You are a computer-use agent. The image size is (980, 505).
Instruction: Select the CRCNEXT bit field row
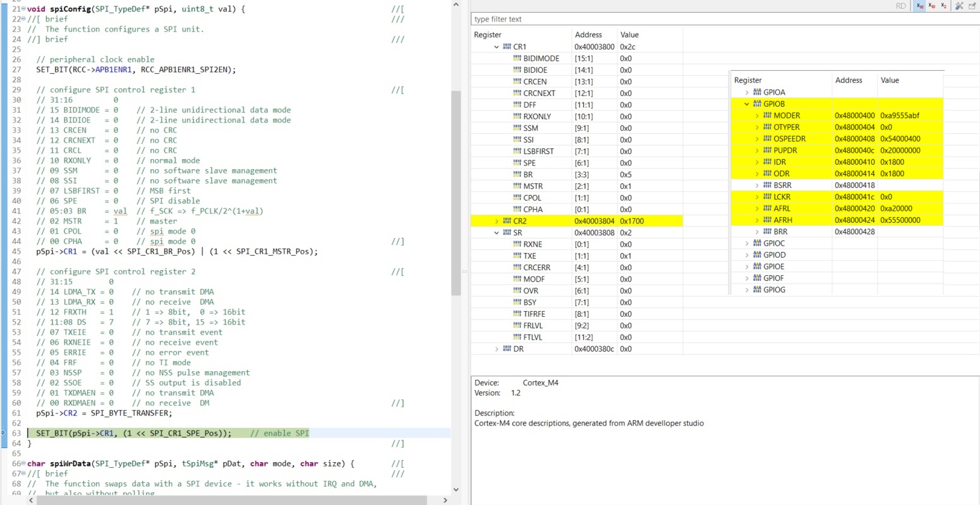tap(576, 93)
